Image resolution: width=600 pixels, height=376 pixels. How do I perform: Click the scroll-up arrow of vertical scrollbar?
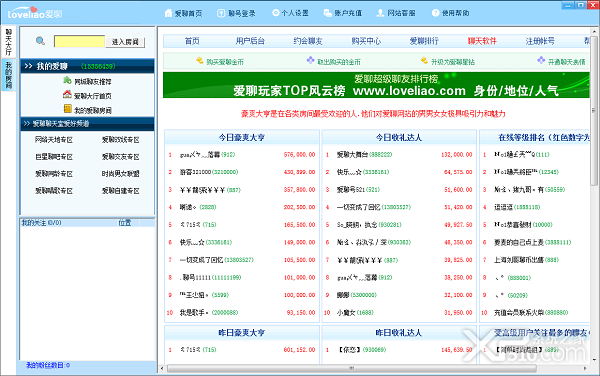594,31
